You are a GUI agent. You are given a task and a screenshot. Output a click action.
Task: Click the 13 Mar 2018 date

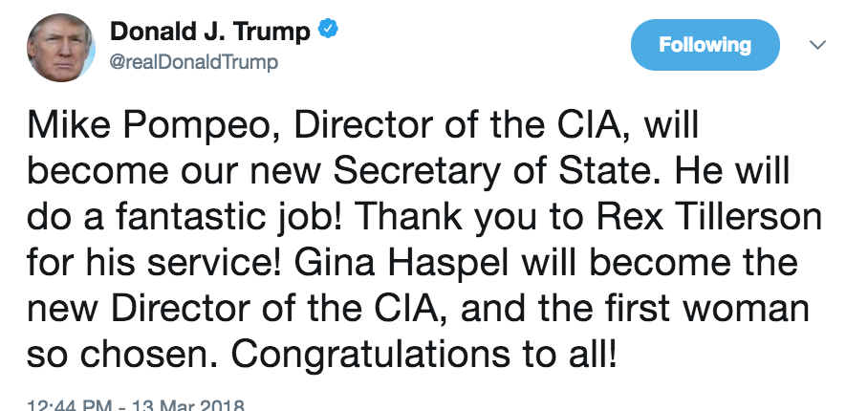coord(188,404)
